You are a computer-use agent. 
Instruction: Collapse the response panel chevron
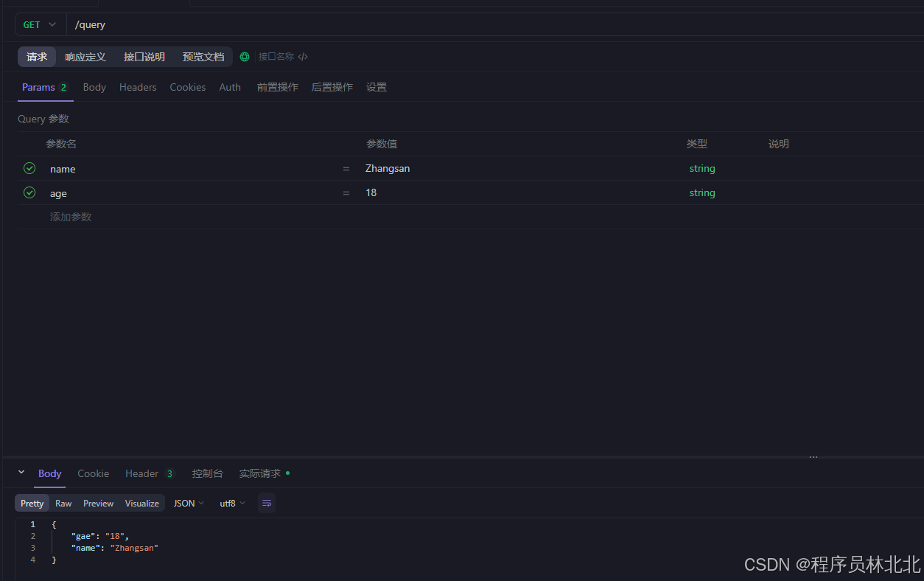coord(21,473)
